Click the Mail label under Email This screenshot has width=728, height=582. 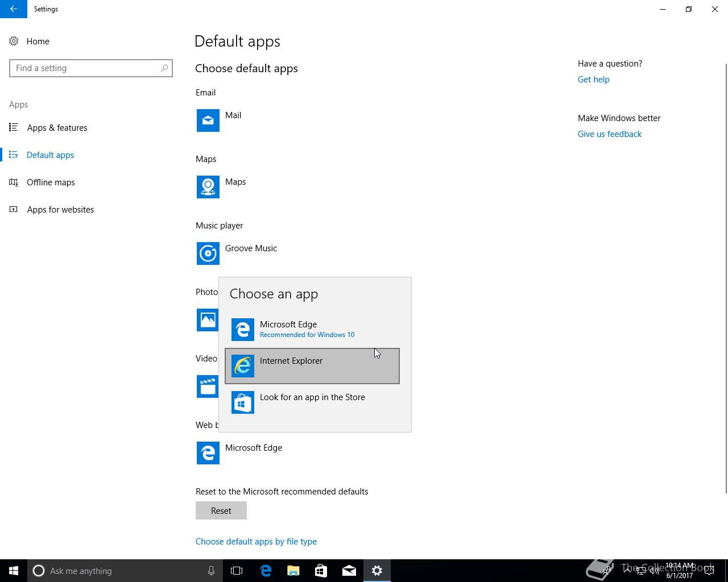coord(233,115)
